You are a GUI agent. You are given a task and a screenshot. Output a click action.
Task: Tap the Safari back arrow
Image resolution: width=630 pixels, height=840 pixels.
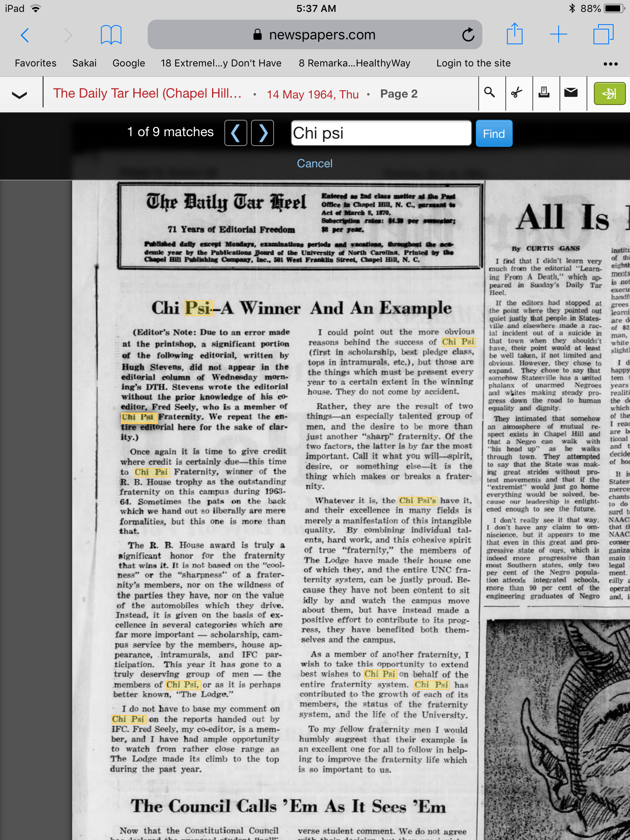pyautogui.click(x=25, y=35)
